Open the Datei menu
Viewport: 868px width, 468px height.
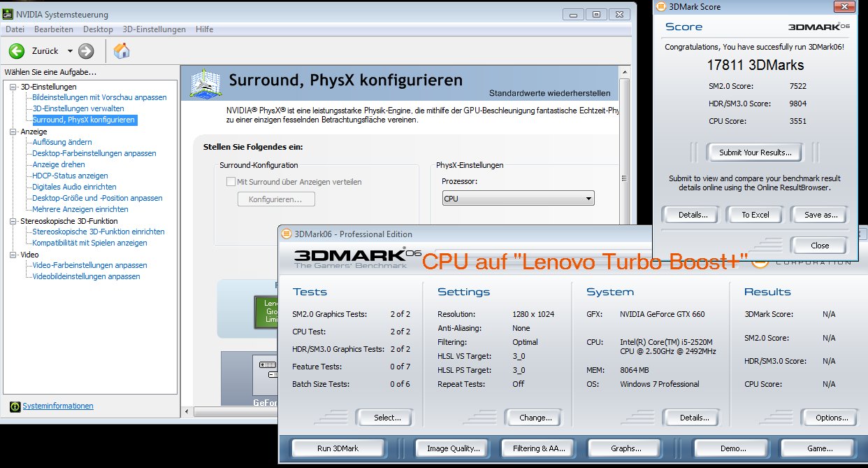(15, 29)
